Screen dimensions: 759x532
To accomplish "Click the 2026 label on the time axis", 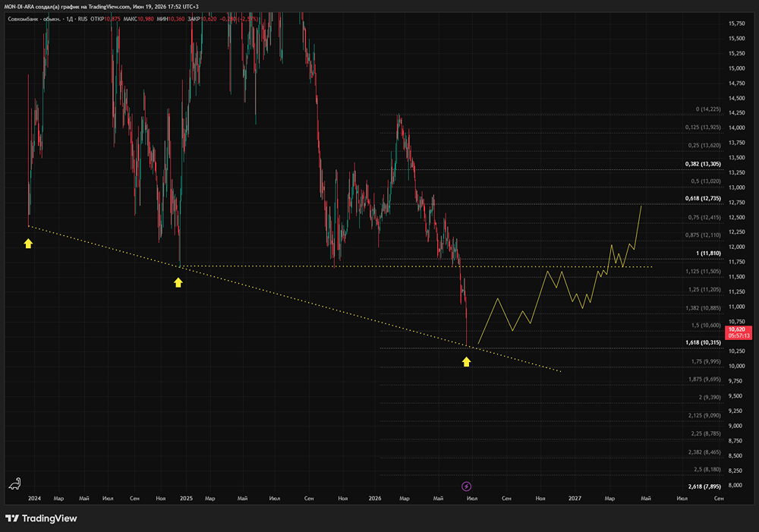I will click(x=375, y=498).
